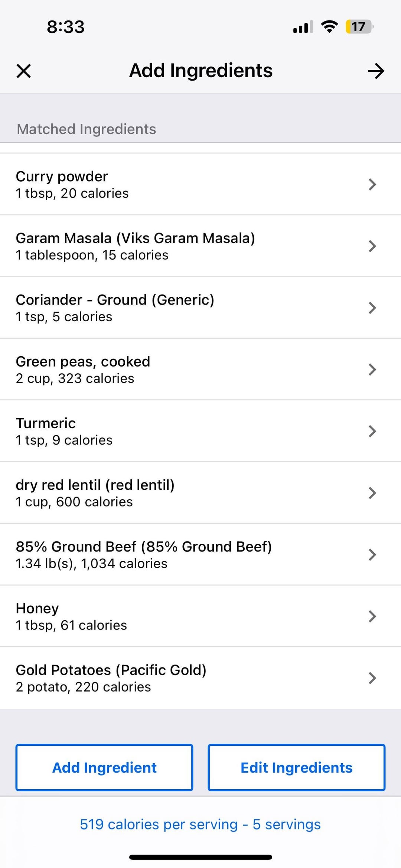Expand Curry powder details chevron
Viewport: 401px width, 868px height.
[372, 184]
